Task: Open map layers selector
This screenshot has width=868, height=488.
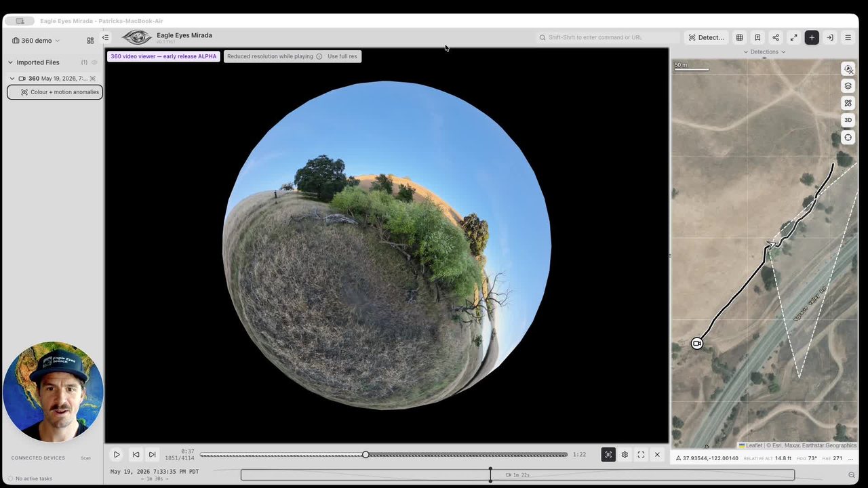Action: [848, 86]
